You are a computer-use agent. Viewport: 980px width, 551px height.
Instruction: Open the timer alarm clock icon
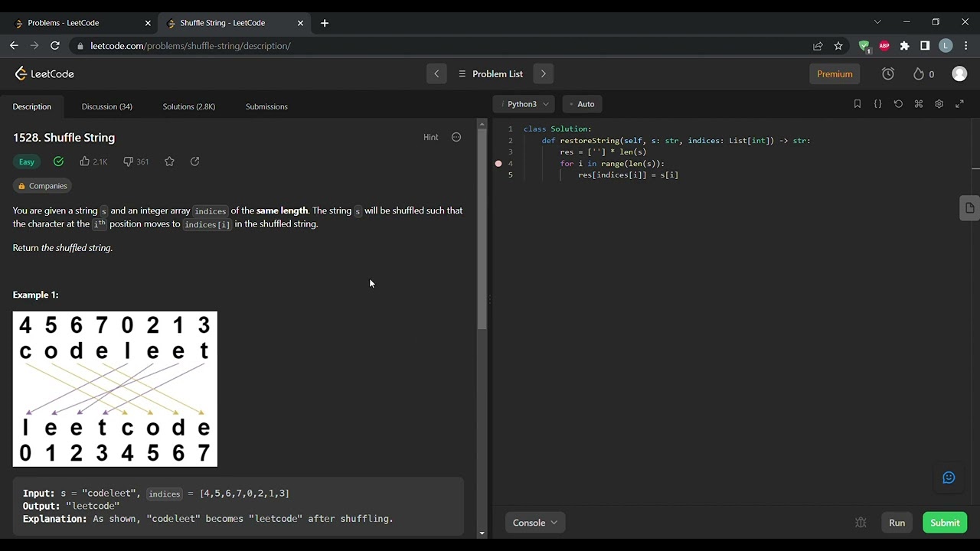tap(888, 73)
